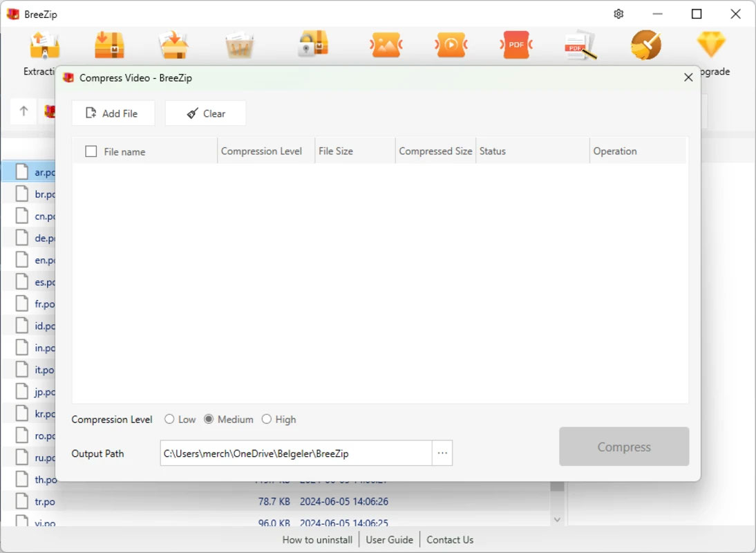Open the Contact Us link

click(450, 539)
